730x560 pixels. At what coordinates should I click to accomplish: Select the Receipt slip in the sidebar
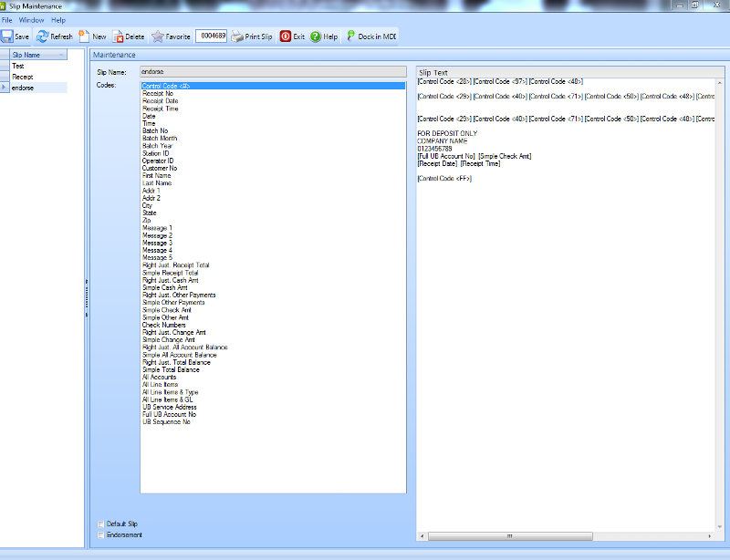(26, 75)
